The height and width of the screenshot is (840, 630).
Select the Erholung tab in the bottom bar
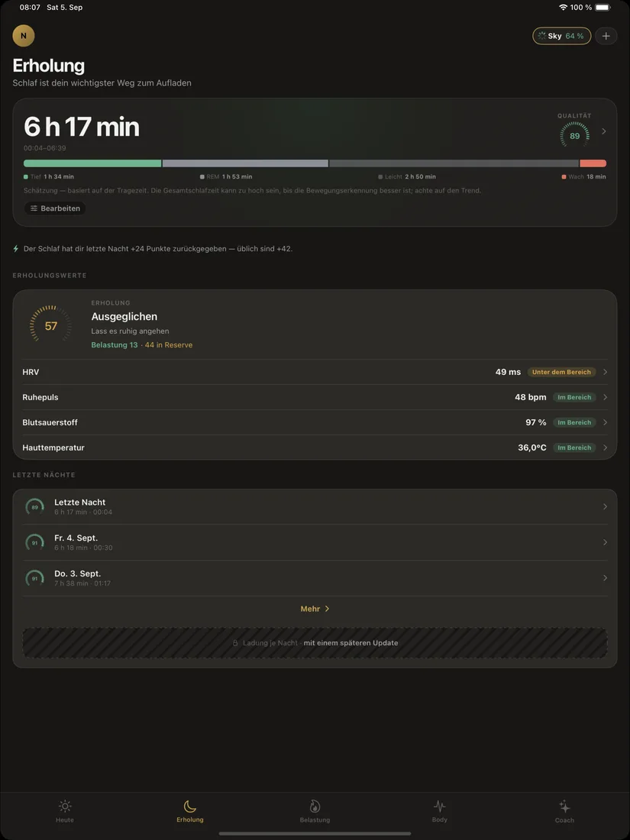coord(190,812)
